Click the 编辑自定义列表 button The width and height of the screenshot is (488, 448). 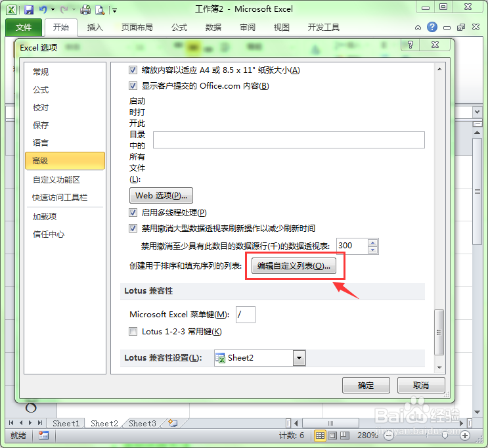coord(294,266)
